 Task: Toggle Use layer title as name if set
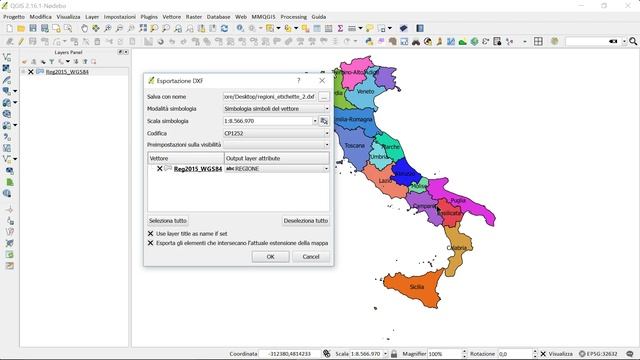click(x=150, y=233)
